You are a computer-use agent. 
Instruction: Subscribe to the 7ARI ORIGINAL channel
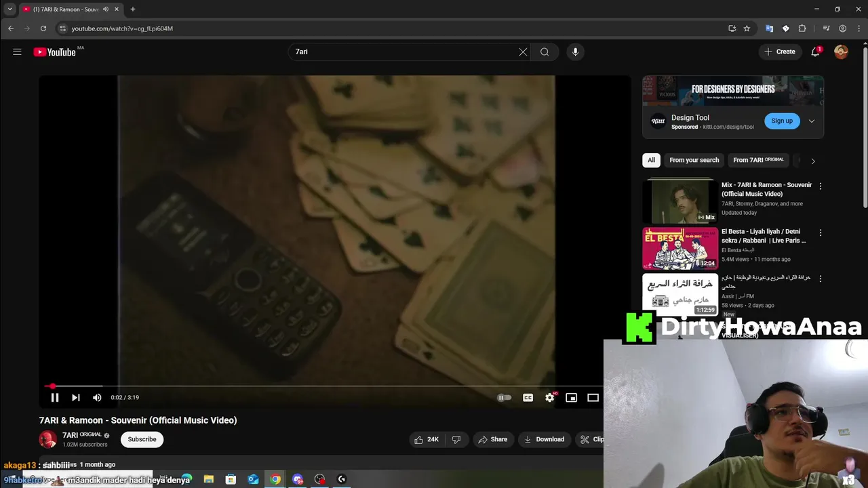pos(142,439)
